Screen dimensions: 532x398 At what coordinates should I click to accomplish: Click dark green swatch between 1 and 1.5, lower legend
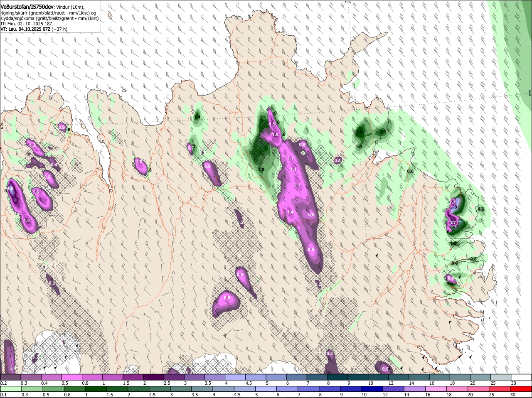pos(95,389)
